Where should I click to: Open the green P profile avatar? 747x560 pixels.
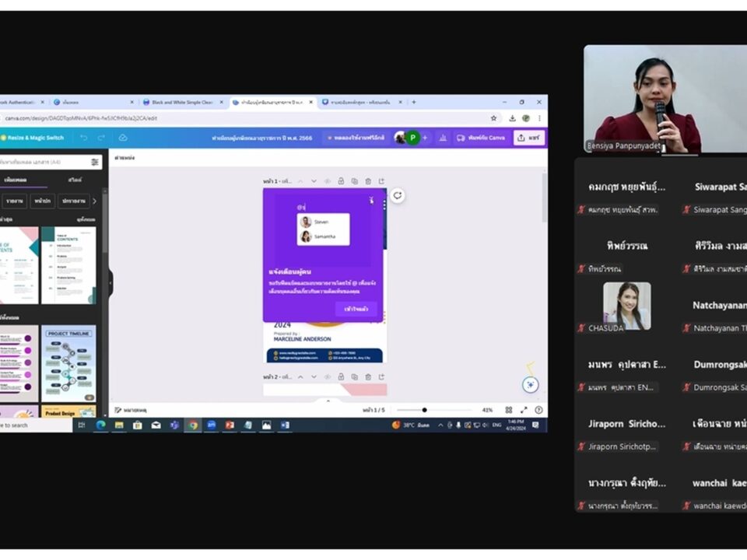point(412,138)
